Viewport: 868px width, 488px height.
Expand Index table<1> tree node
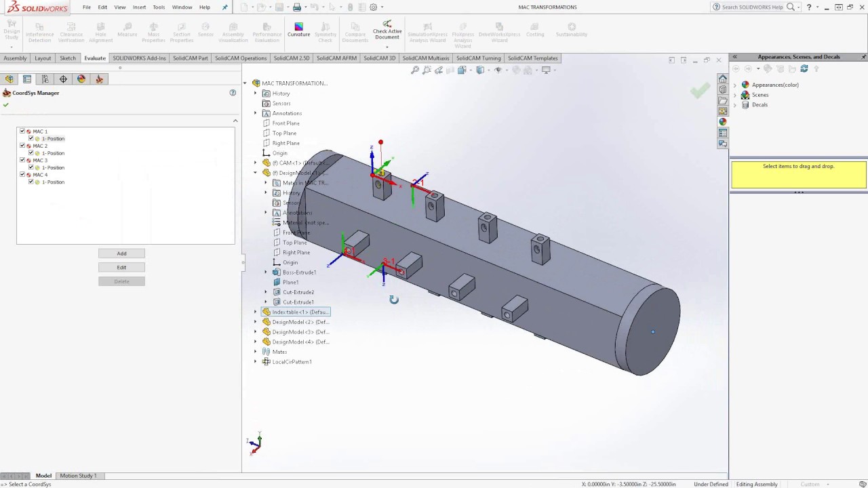click(x=256, y=312)
